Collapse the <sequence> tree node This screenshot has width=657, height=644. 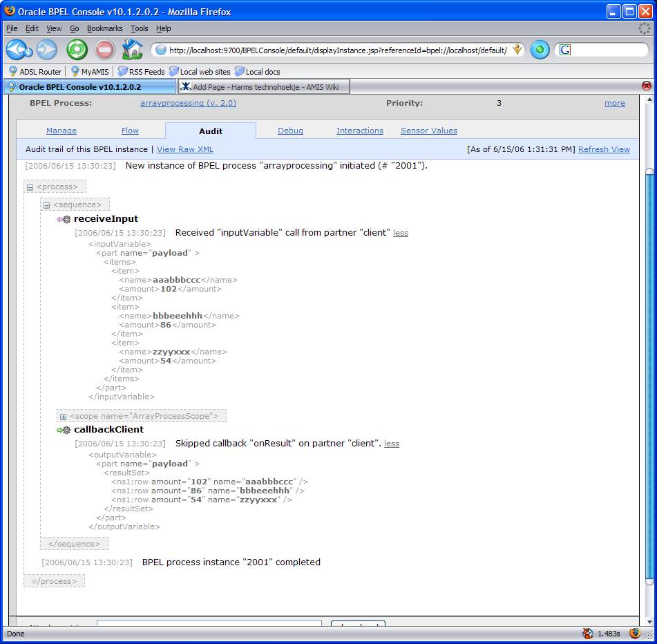pyautogui.click(x=46, y=205)
